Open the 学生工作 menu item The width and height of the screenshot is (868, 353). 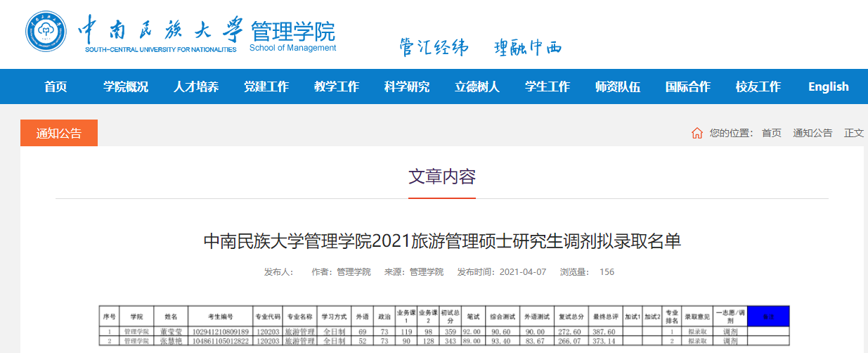[x=548, y=86]
